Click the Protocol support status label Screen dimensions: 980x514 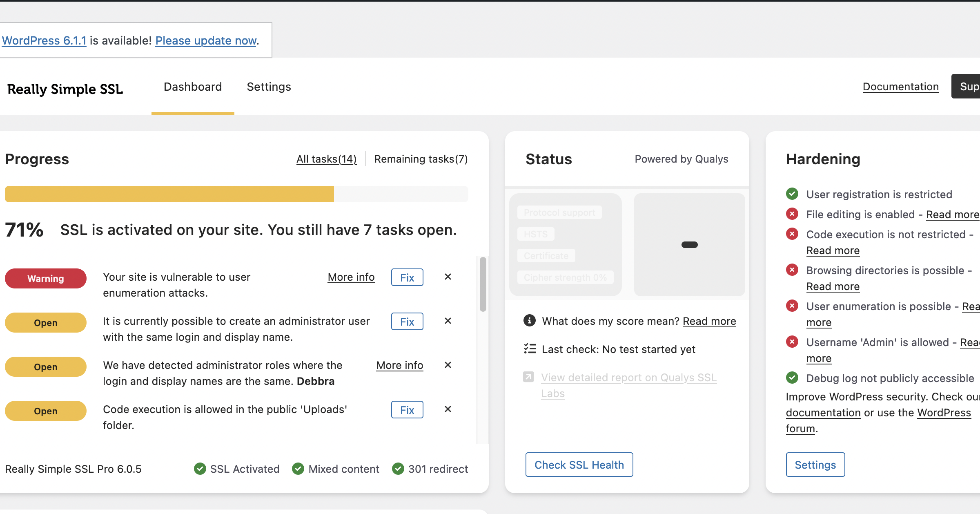[559, 212]
